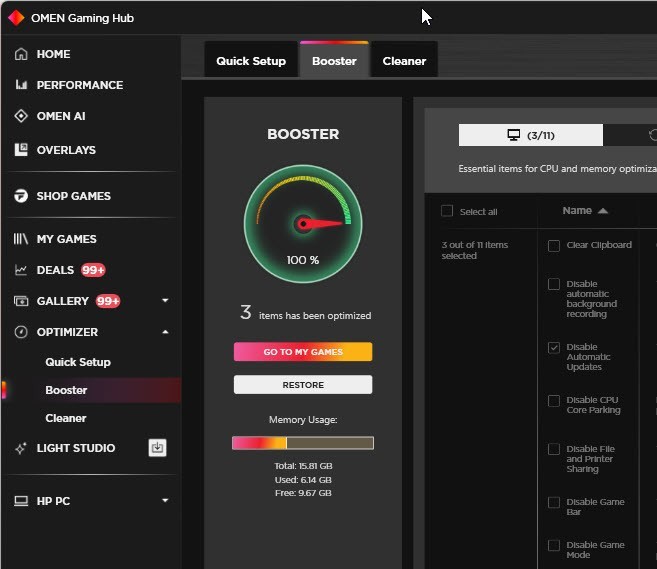Switch to the Quick Setup tab
Image resolution: width=657 pixels, height=569 pixels.
tap(251, 61)
